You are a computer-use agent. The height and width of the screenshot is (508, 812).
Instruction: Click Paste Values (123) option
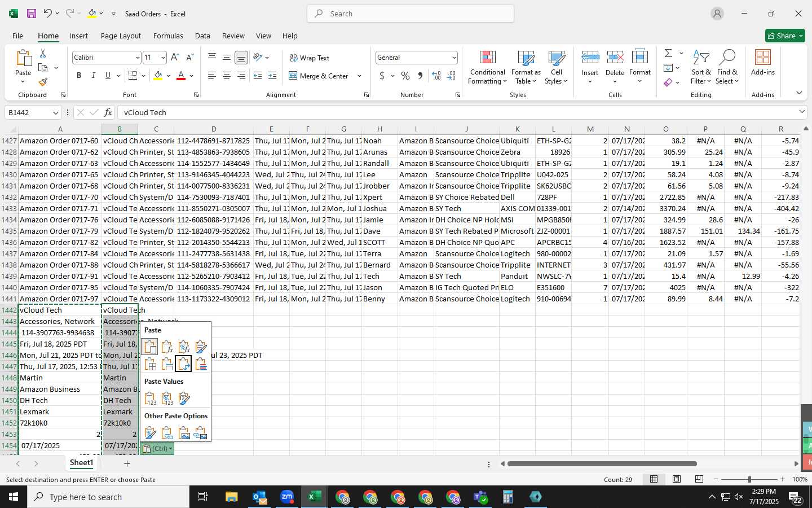150,398
